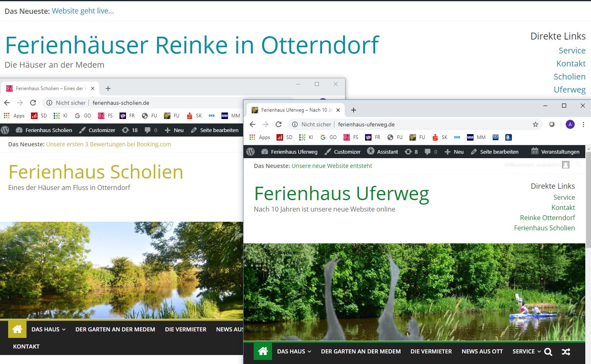This screenshot has width=591, height=364.
Task: Click the search magnifier in Uferweg navigation bar
Action: [x=548, y=352]
